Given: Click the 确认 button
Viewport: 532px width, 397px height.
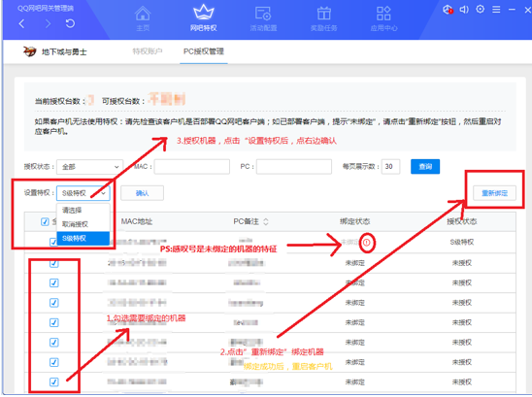Looking at the screenshot, I should pyautogui.click(x=142, y=193).
